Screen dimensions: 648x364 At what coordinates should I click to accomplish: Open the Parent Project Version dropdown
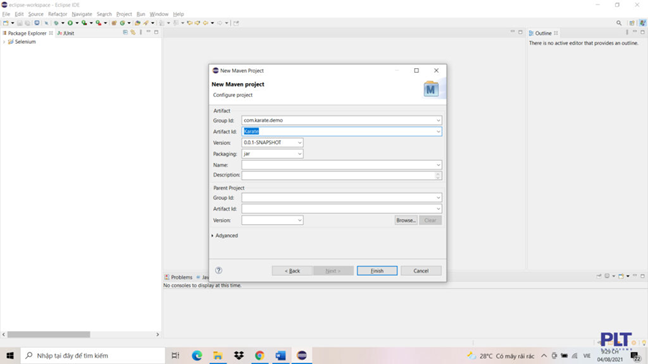300,220
